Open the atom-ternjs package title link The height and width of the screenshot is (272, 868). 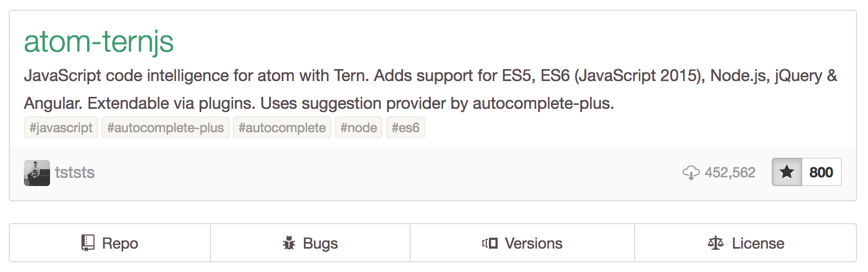pos(98,42)
